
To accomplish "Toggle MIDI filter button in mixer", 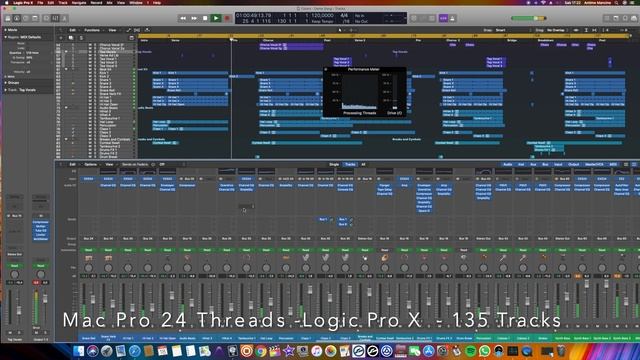I will pos(613,164).
